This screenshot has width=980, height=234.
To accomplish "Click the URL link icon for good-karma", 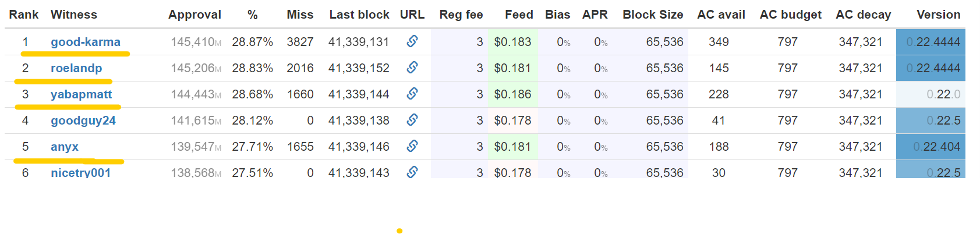I will pyautogui.click(x=412, y=41).
